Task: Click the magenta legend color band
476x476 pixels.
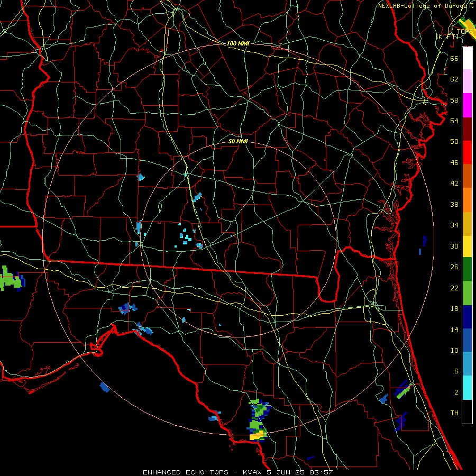Action: click(x=467, y=105)
